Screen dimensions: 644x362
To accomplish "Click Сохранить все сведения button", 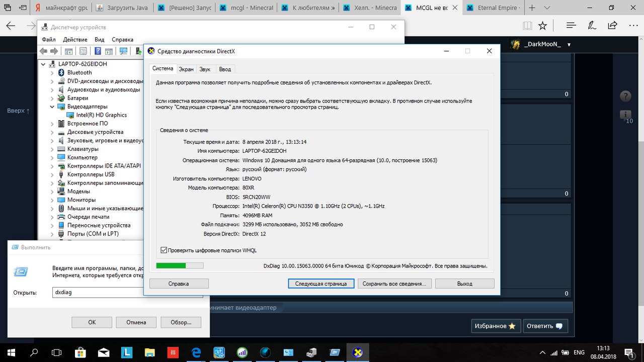I will pos(394,284).
